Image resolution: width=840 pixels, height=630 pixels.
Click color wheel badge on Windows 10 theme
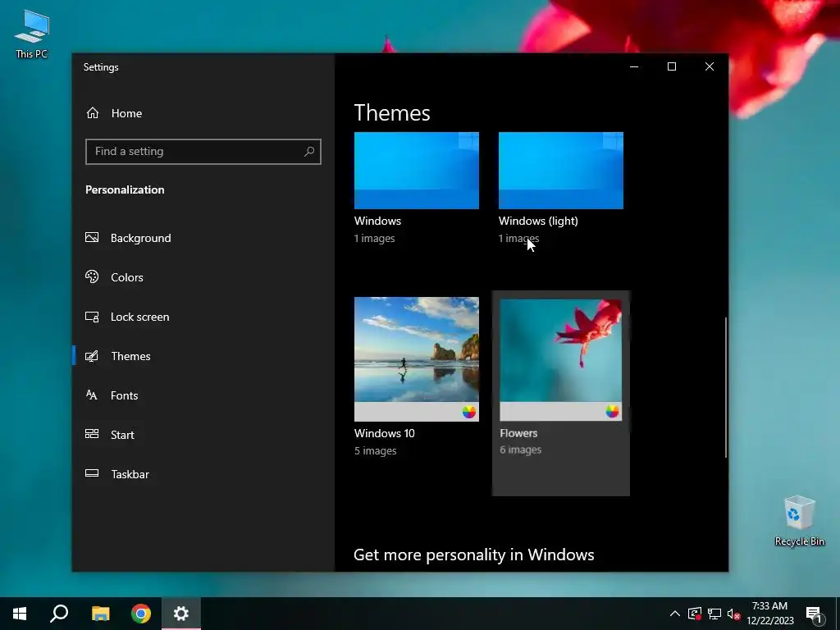coord(468,412)
